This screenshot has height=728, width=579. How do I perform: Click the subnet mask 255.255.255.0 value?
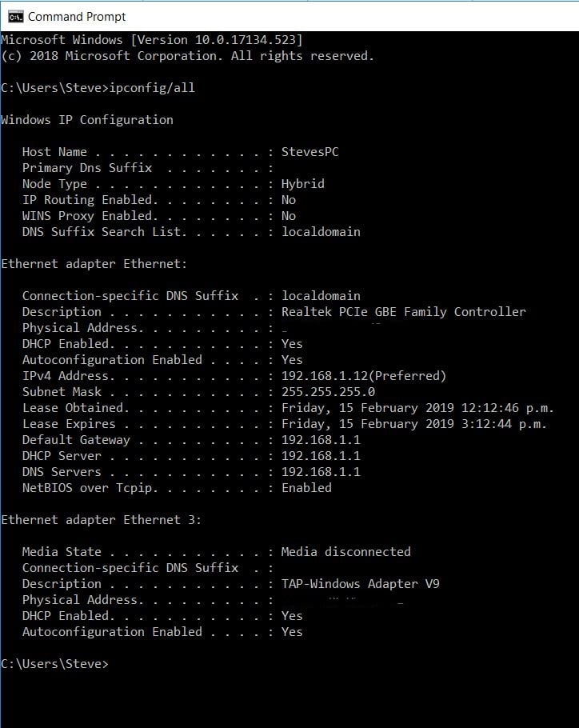pyautogui.click(x=328, y=392)
